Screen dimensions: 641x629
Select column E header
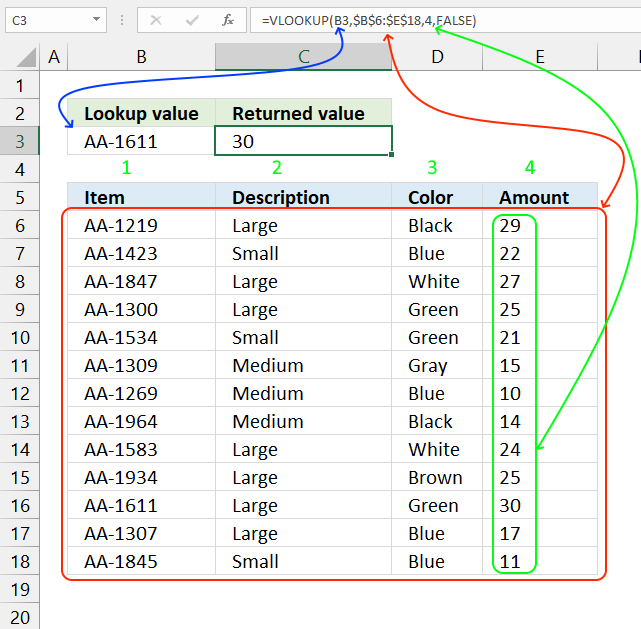click(540, 57)
